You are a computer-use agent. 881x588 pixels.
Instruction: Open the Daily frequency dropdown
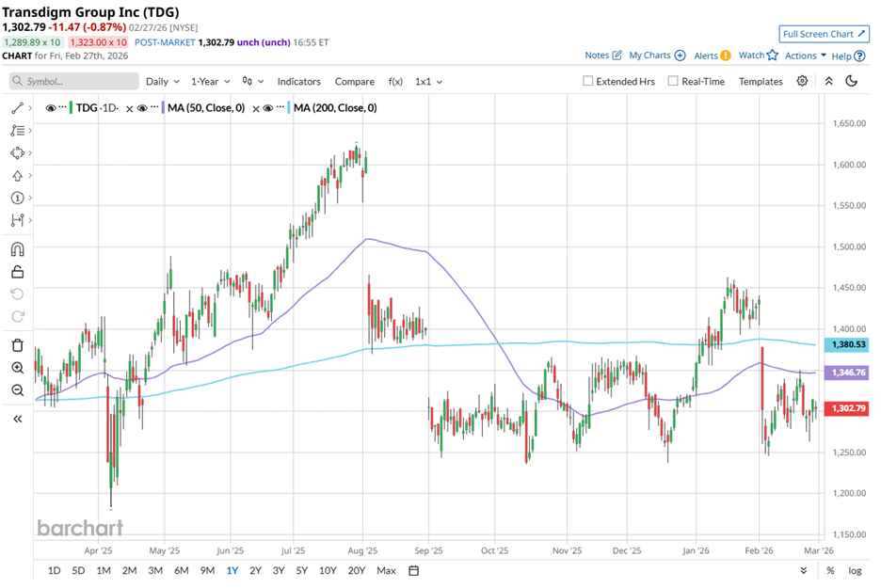click(162, 82)
